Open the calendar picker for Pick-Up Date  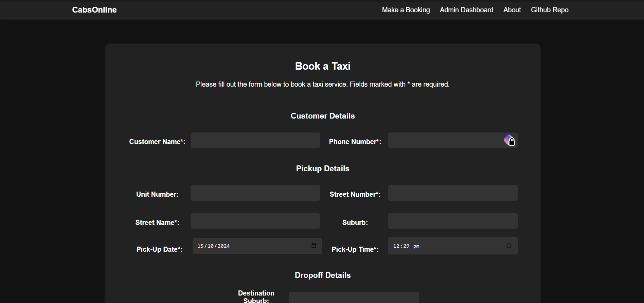tap(314, 246)
